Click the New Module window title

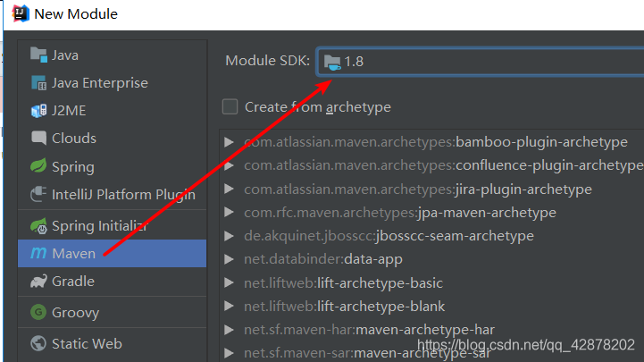(76, 14)
